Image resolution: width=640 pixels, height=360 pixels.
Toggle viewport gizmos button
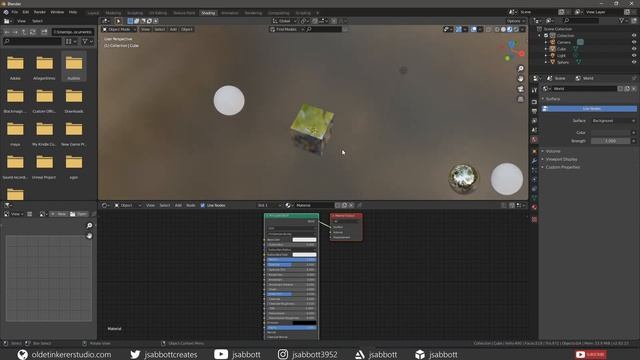click(459, 29)
